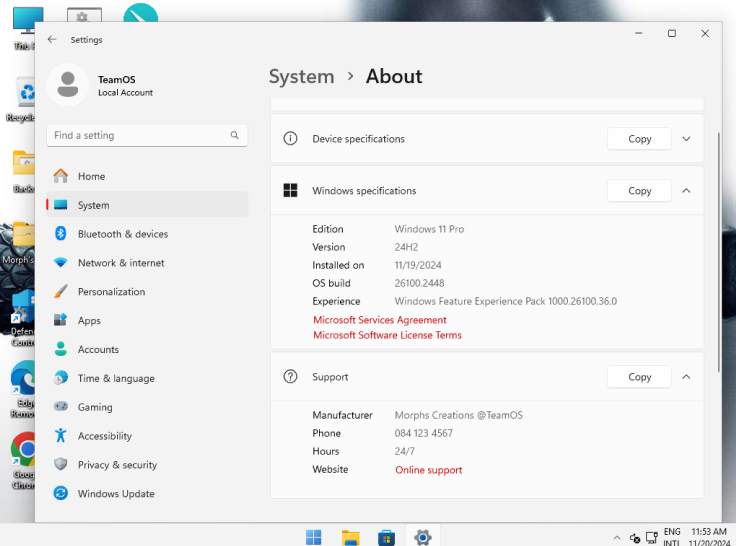Screen dimensions: 736x546
Task: Open the Apps settings page
Action: (x=147, y=320)
